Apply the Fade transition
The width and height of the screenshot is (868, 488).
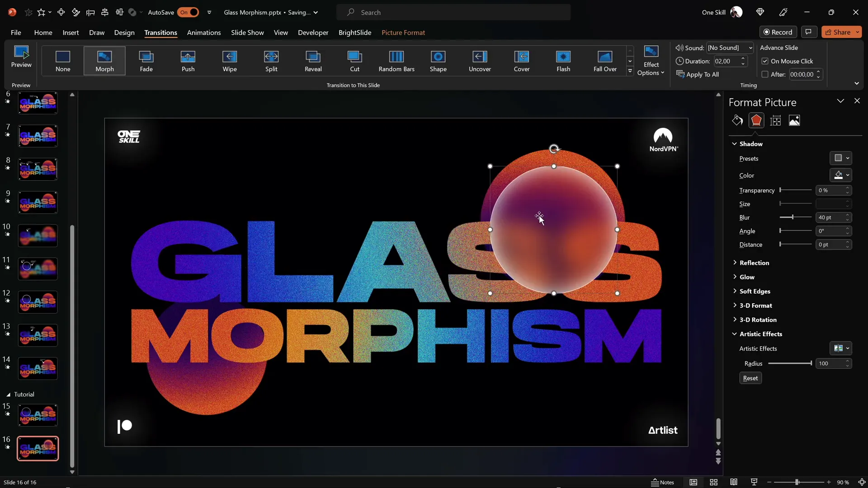click(146, 61)
